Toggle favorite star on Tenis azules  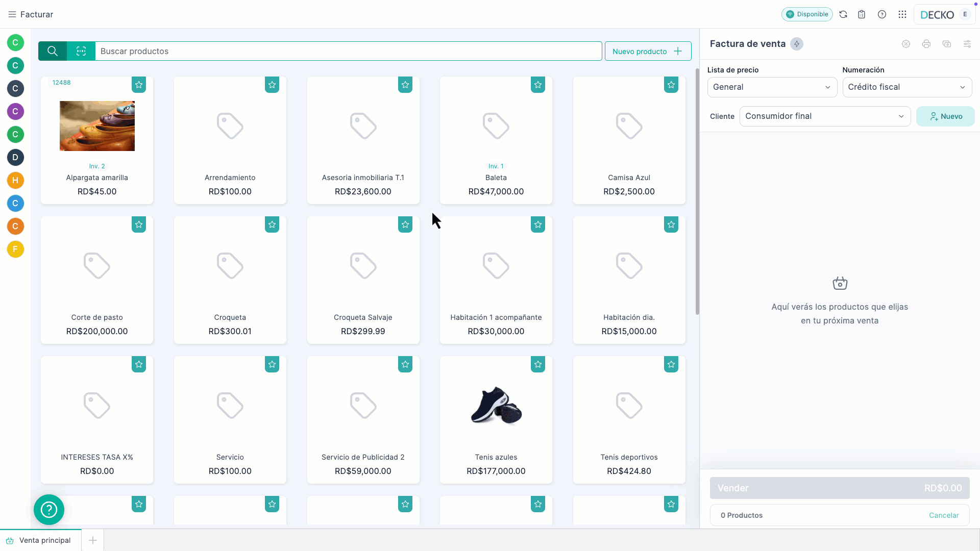[538, 364]
